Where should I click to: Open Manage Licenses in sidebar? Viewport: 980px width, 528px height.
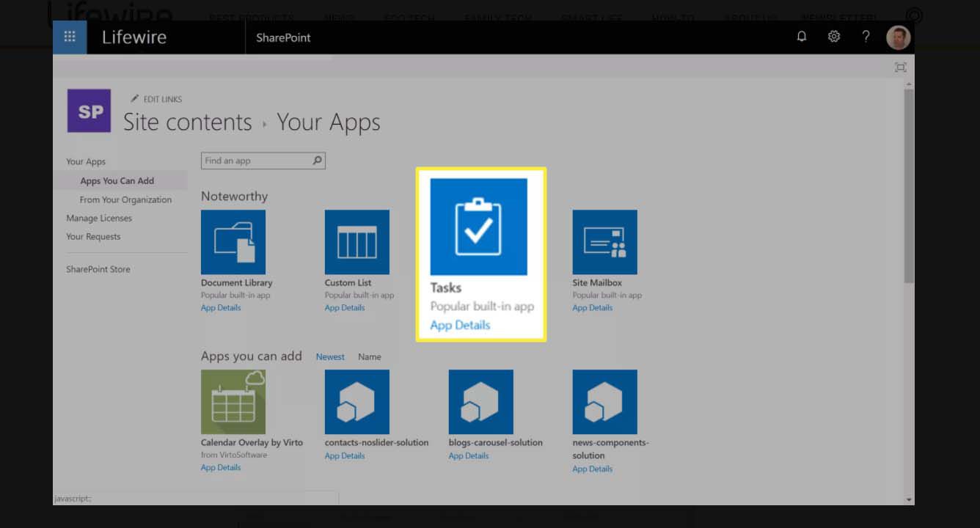click(99, 218)
